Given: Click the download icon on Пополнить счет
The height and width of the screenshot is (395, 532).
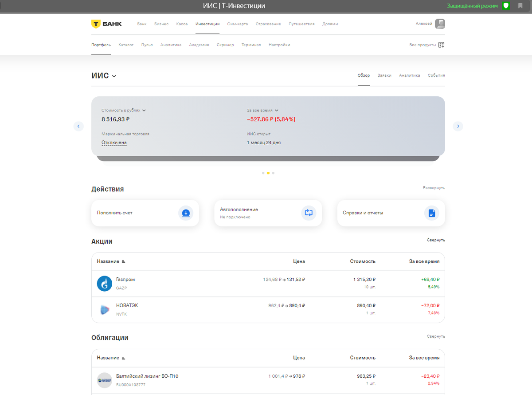Looking at the screenshot, I should (x=186, y=213).
